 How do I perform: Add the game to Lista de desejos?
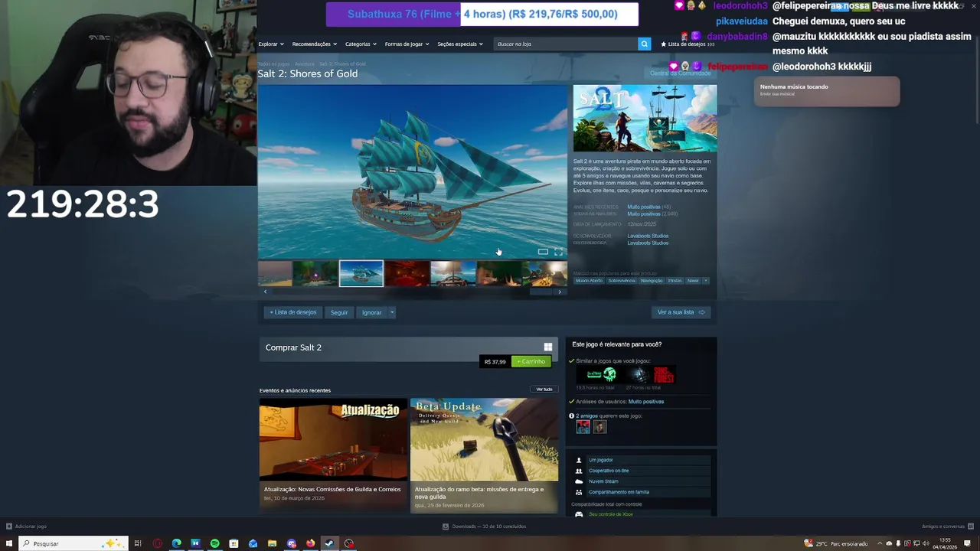coord(293,312)
